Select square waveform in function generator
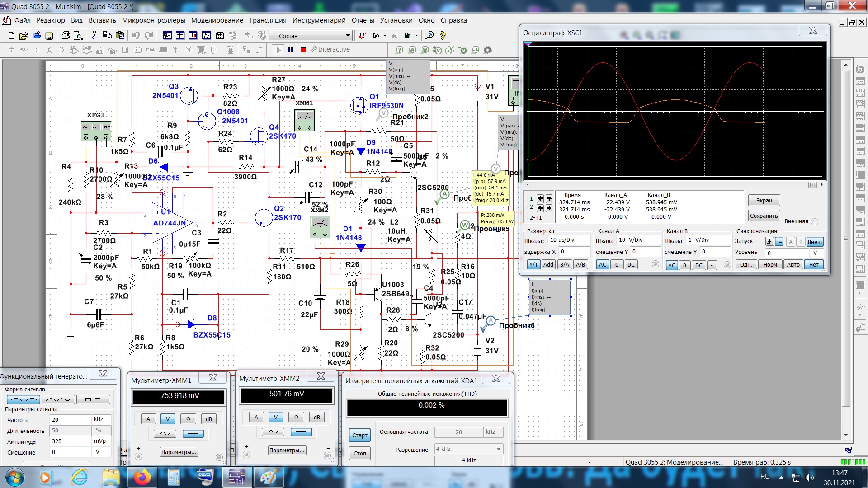The image size is (868, 488). pyautogui.click(x=93, y=399)
